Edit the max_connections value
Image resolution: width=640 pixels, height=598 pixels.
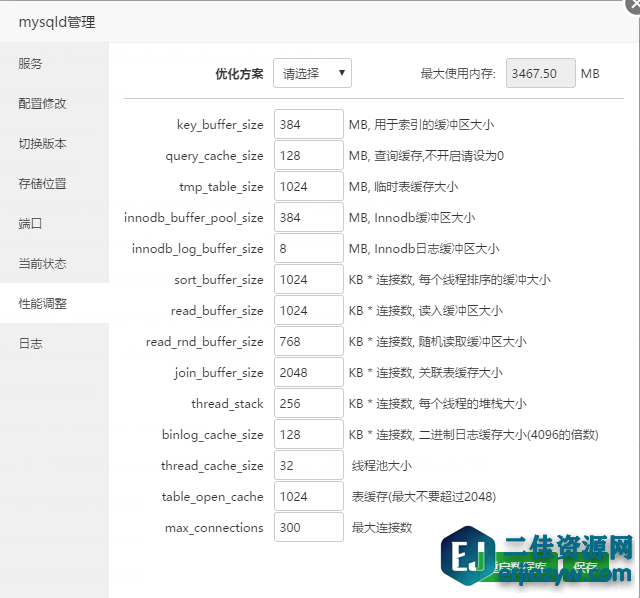tap(309, 527)
